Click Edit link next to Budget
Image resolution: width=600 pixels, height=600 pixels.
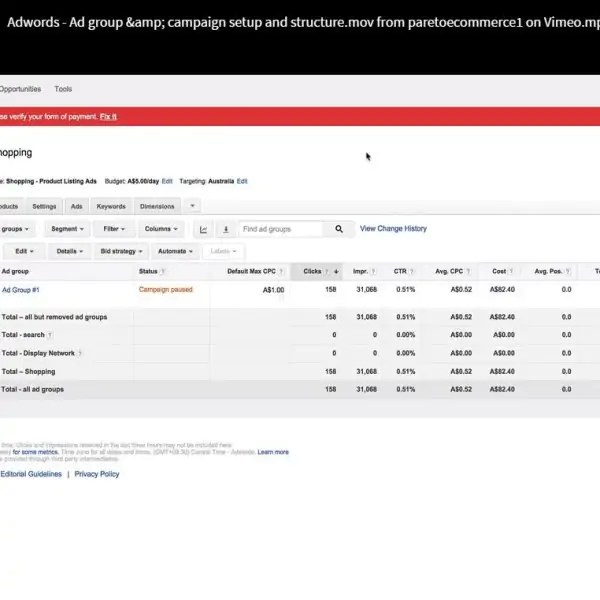tap(167, 181)
